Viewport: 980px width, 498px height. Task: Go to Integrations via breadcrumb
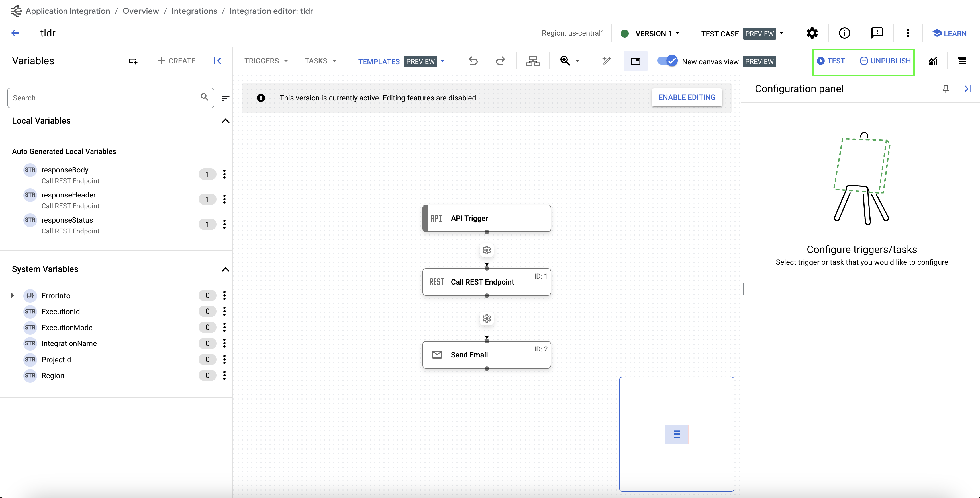(194, 11)
